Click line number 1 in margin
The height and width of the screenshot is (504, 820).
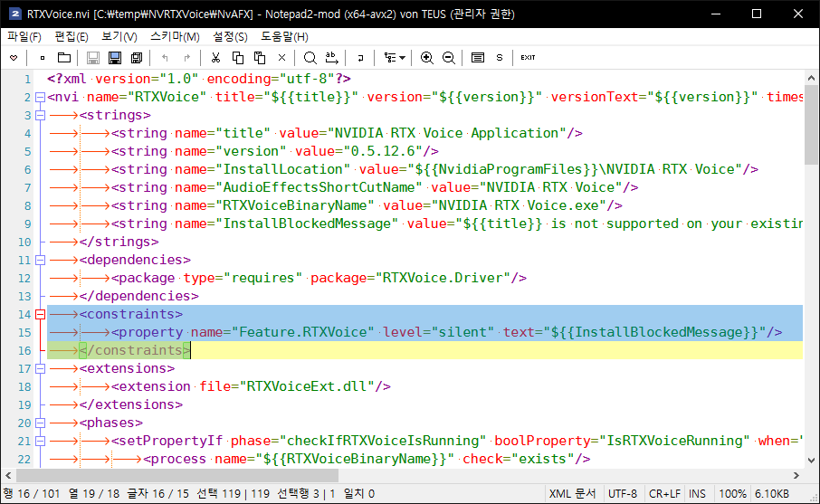point(27,80)
